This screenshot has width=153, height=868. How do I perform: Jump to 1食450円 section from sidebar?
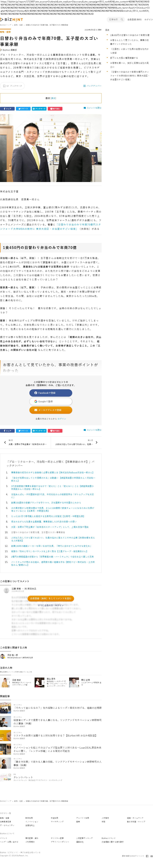129,35
